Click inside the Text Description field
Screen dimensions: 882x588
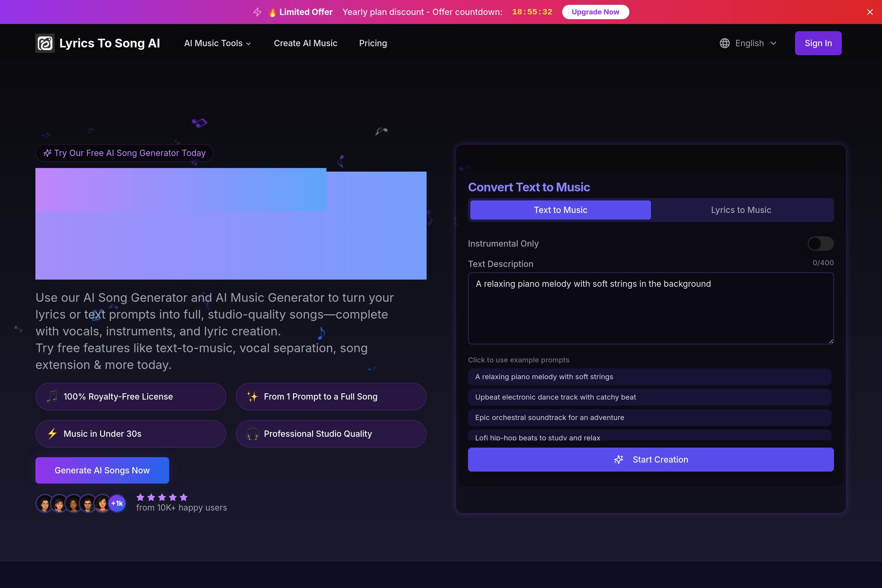point(650,308)
